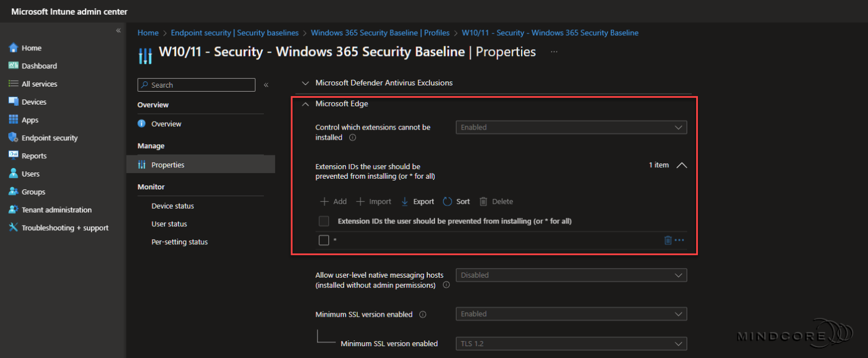Tick the checkbox next to the asterisk entry
This screenshot has height=358, width=868.
[x=324, y=240]
